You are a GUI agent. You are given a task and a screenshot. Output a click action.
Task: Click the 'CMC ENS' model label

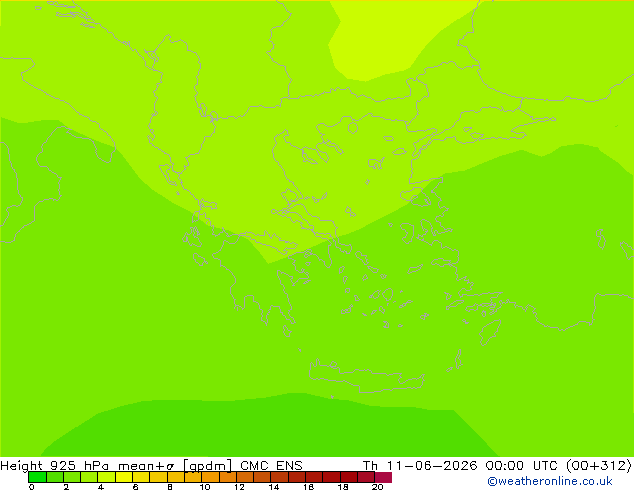pos(271,465)
